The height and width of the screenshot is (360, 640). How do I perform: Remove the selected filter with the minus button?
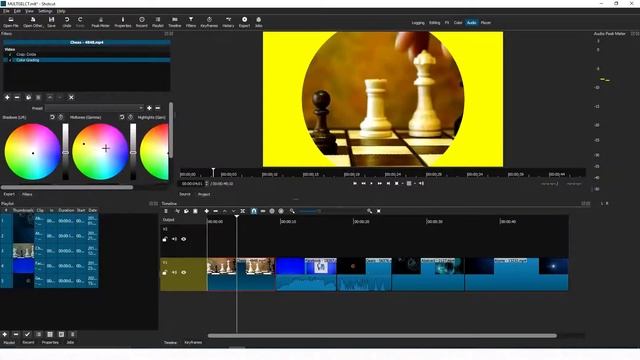coord(17,98)
